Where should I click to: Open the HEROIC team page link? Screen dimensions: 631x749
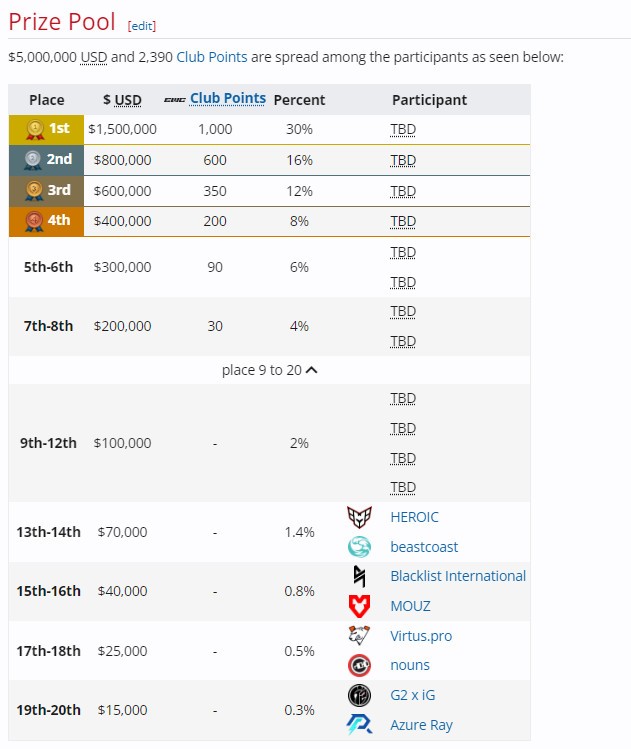tap(414, 517)
